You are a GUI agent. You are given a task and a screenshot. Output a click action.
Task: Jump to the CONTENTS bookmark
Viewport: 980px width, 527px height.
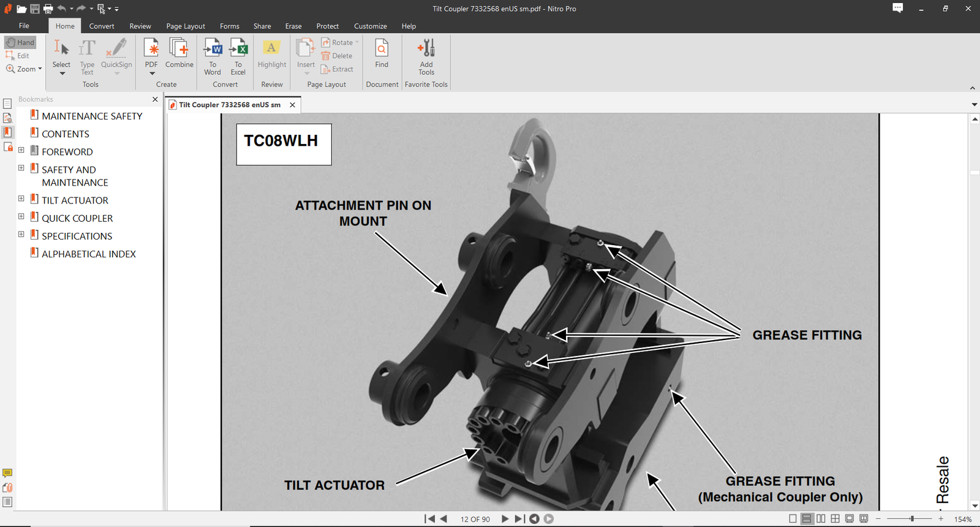[x=66, y=134]
